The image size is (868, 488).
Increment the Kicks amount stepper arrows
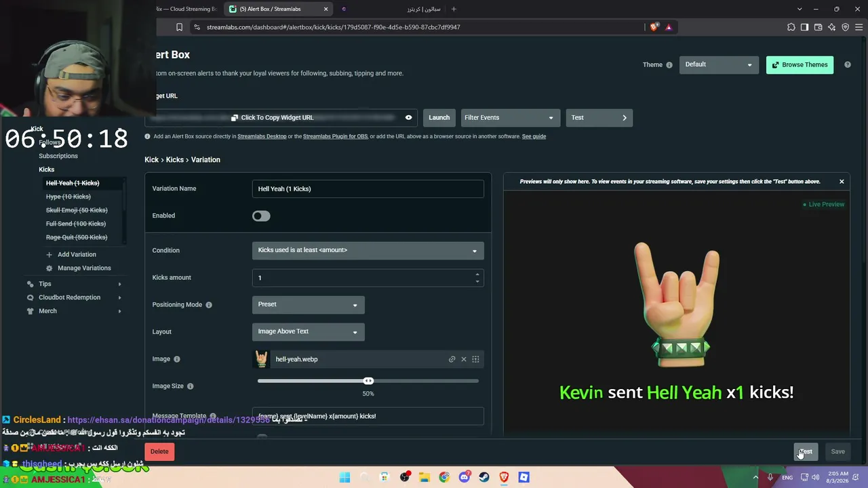coord(477,274)
